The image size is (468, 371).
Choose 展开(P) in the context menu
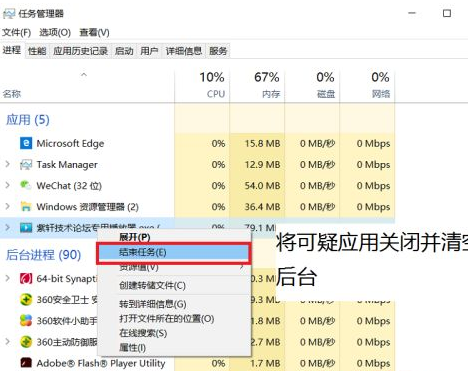174,237
